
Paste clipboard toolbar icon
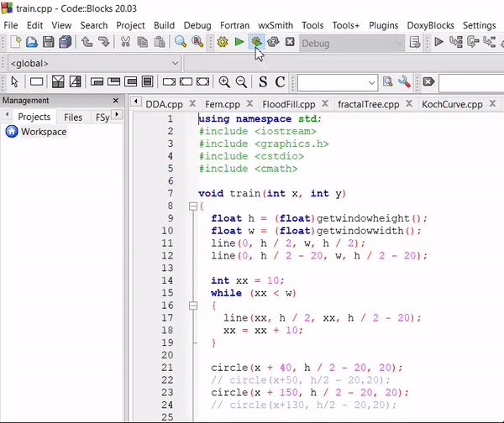coord(159,42)
